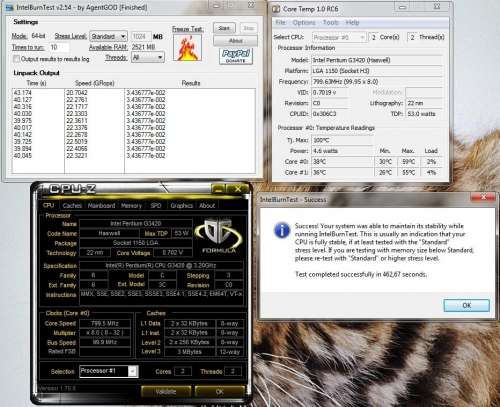Click the IntelBurnTest title bar icon
The height and width of the screenshot is (407, 500).
(x=9, y=7)
